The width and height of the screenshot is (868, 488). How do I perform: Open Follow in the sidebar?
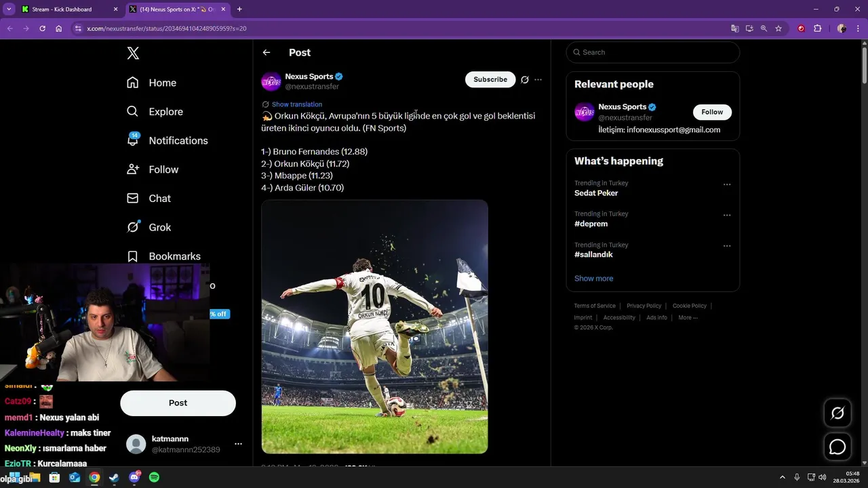click(153, 169)
